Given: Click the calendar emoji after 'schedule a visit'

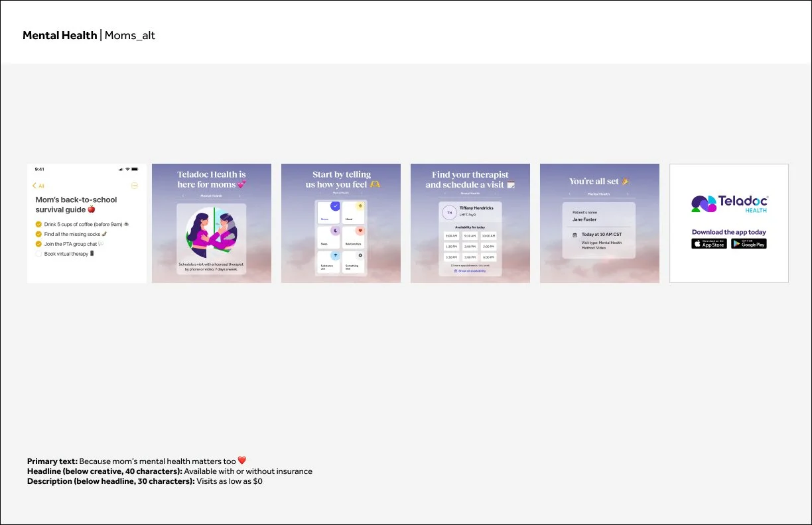Looking at the screenshot, I should [x=511, y=185].
